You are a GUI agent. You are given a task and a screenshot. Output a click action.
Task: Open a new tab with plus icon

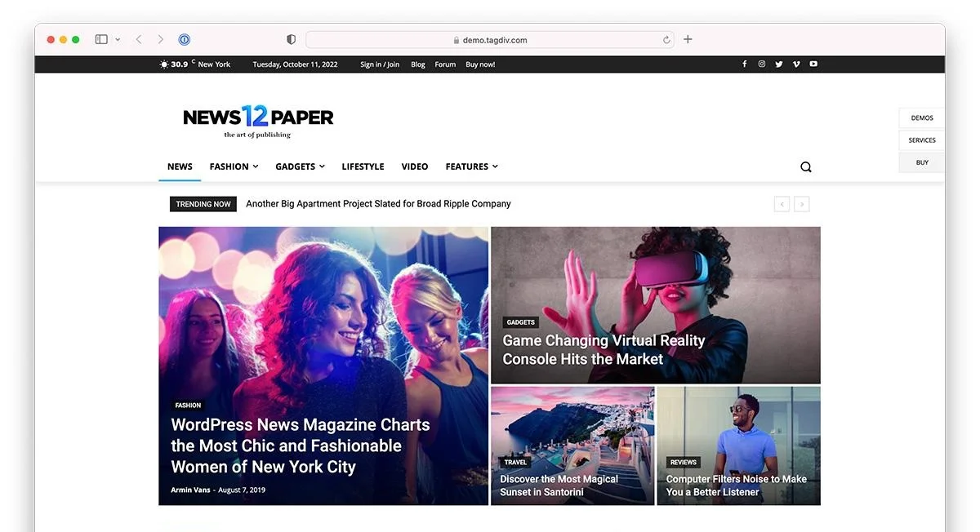pos(688,39)
